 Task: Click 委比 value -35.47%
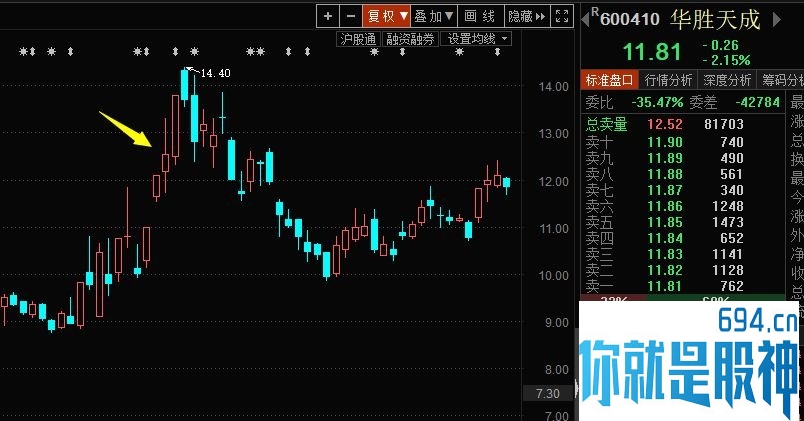pos(657,103)
